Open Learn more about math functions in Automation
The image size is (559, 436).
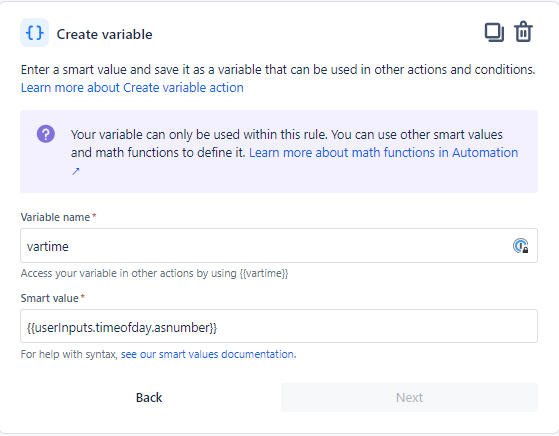pyautogui.click(x=383, y=153)
